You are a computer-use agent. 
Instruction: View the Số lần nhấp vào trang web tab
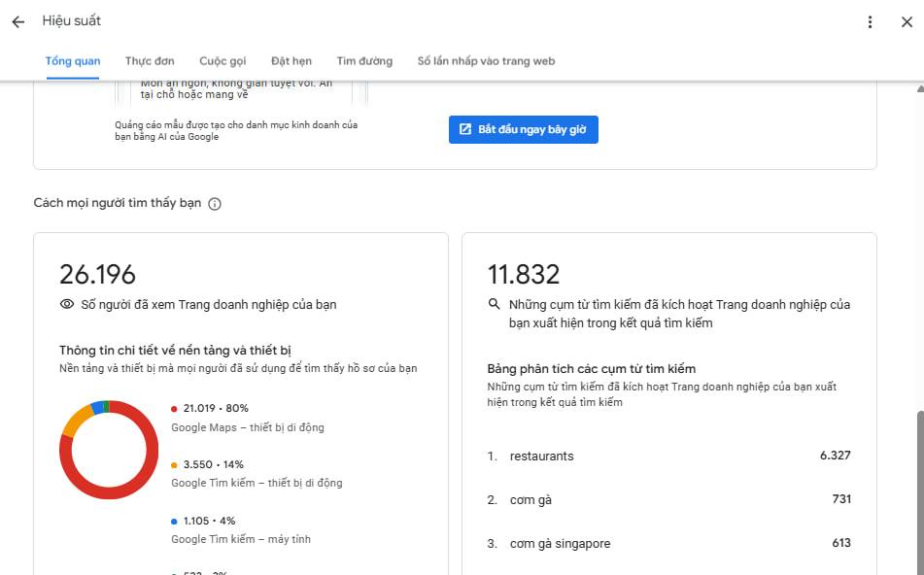click(x=486, y=61)
